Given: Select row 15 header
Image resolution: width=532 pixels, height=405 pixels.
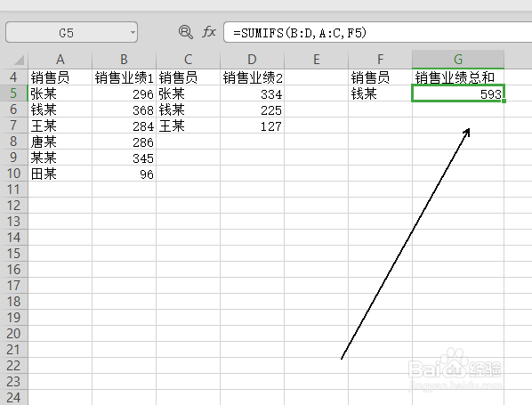Looking at the screenshot, I should click(x=13, y=254).
